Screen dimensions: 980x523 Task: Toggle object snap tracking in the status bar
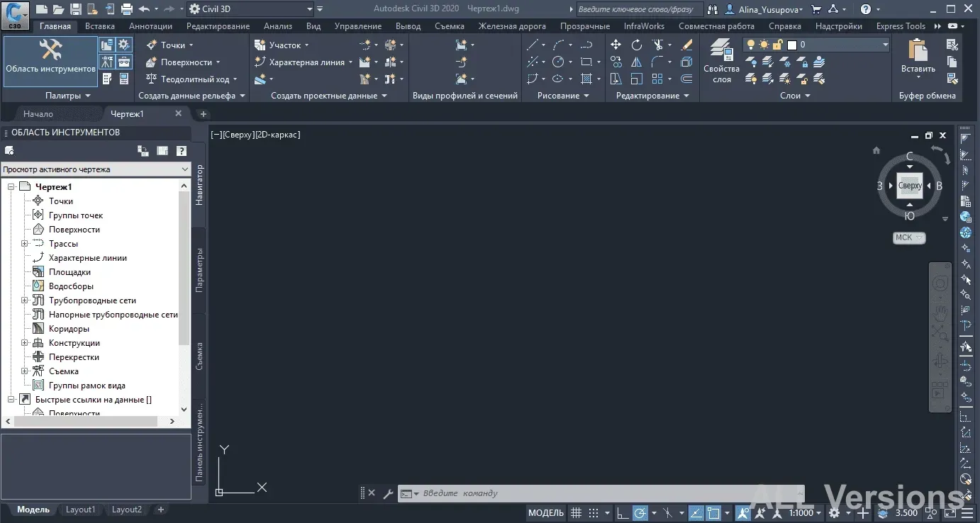point(696,512)
